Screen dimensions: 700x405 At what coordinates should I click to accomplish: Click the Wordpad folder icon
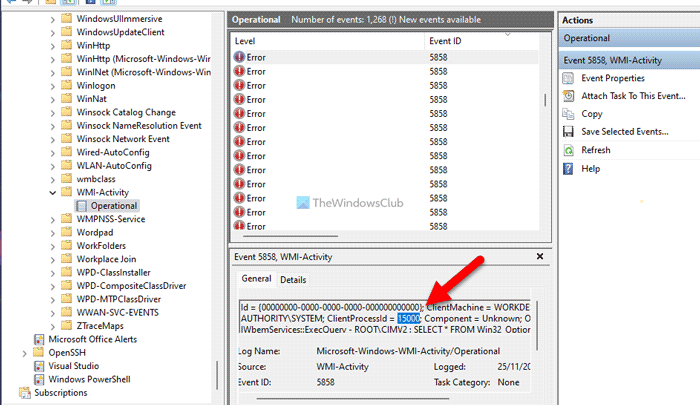click(67, 232)
